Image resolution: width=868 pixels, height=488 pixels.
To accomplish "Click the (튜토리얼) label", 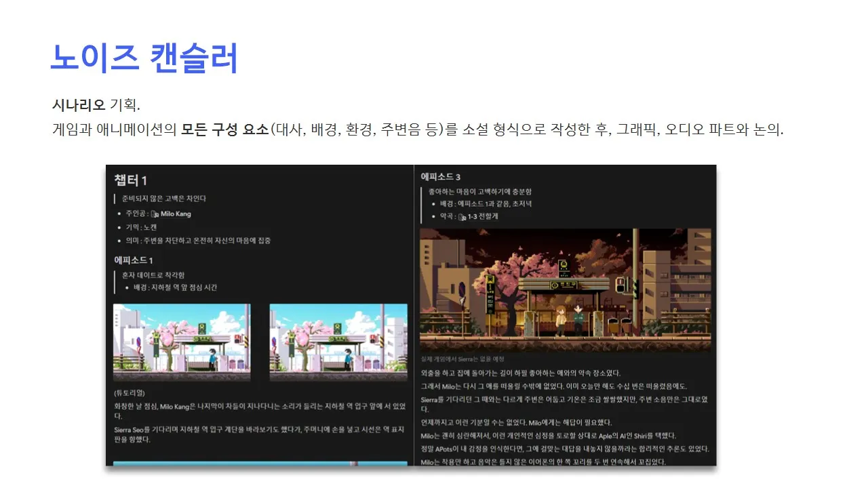I will pos(130,392).
